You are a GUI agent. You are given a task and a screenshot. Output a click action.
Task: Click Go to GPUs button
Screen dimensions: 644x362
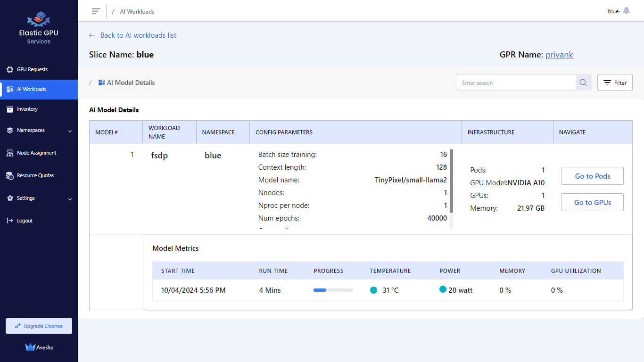coord(593,202)
